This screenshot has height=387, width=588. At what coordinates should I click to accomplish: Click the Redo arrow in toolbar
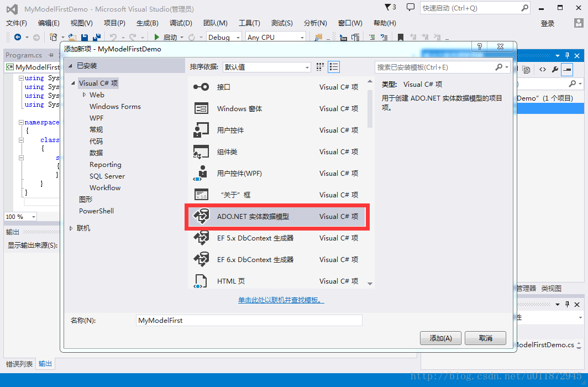[133, 37]
